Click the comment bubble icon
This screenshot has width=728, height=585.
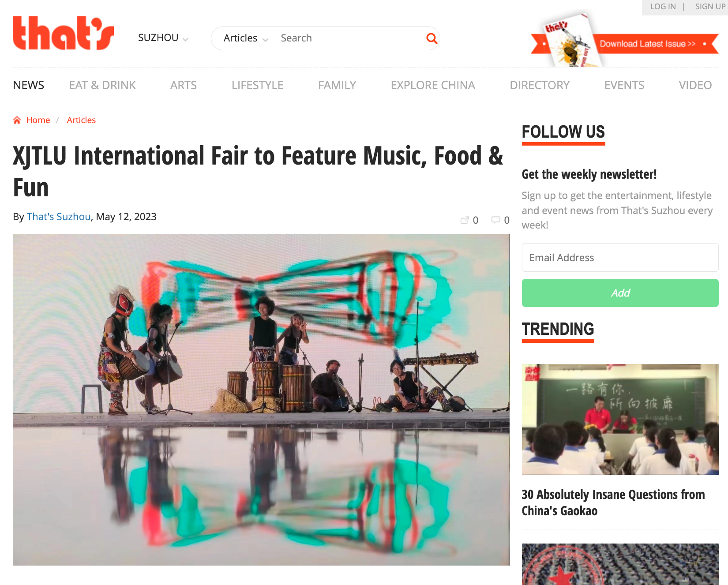tap(496, 220)
